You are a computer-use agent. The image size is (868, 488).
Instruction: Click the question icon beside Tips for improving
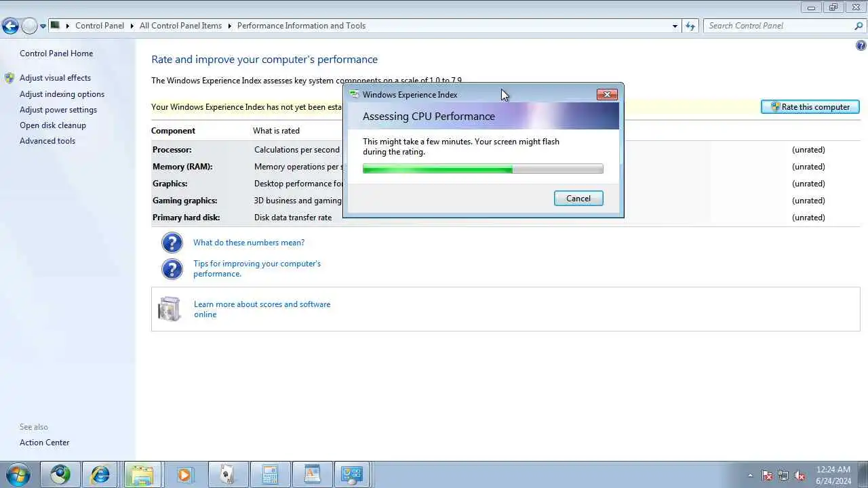(172, 269)
